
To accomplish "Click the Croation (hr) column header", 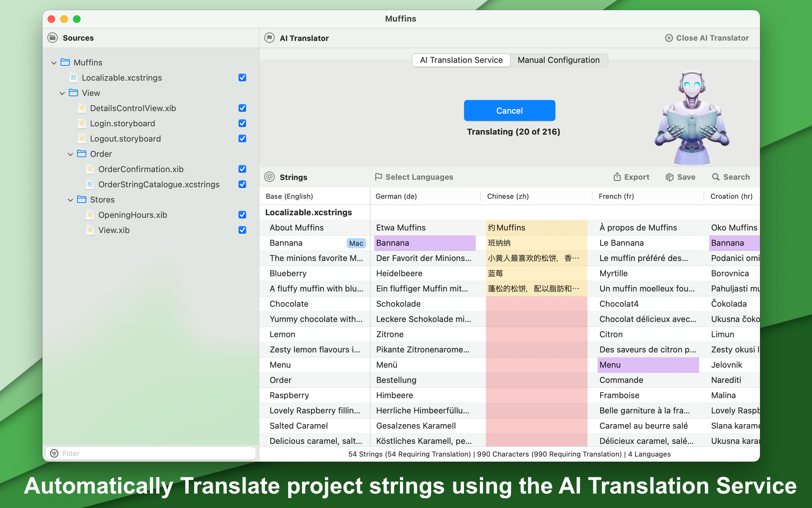I will coord(732,196).
